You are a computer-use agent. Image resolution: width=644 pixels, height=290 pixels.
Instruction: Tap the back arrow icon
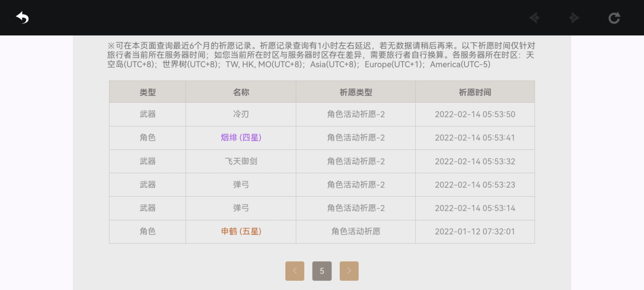tap(22, 18)
